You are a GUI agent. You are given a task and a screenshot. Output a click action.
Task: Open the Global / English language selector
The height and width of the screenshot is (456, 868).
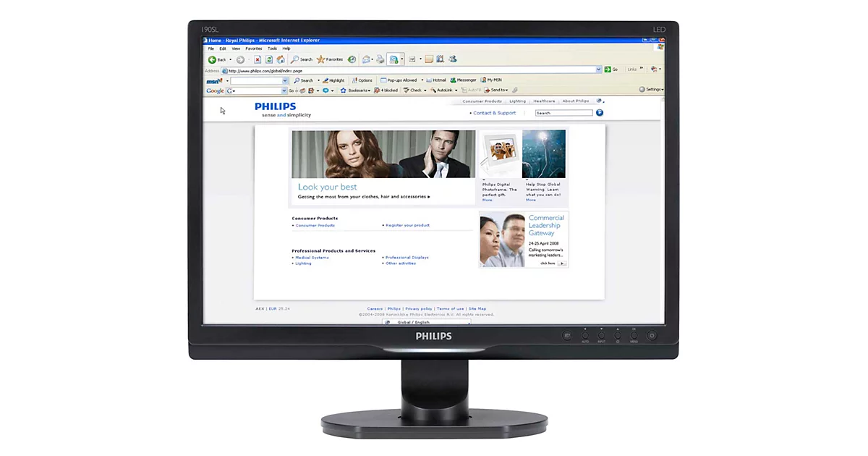(x=425, y=322)
